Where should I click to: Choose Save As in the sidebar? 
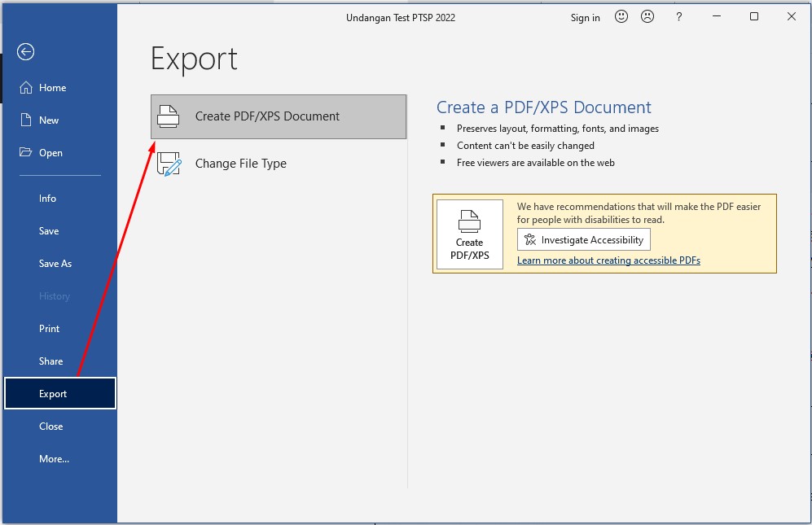click(x=55, y=264)
